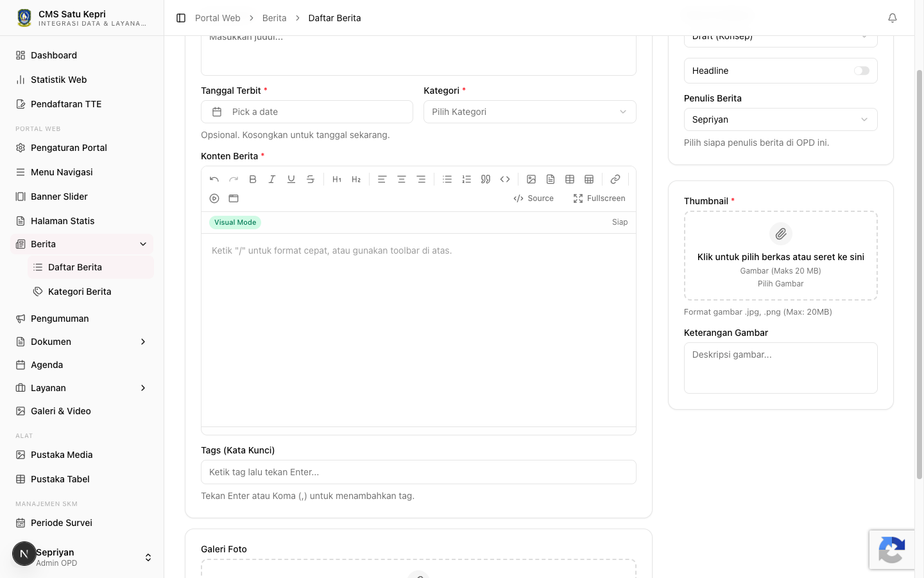Image resolution: width=924 pixels, height=578 pixels.
Task: Align text right
Action: (x=421, y=179)
